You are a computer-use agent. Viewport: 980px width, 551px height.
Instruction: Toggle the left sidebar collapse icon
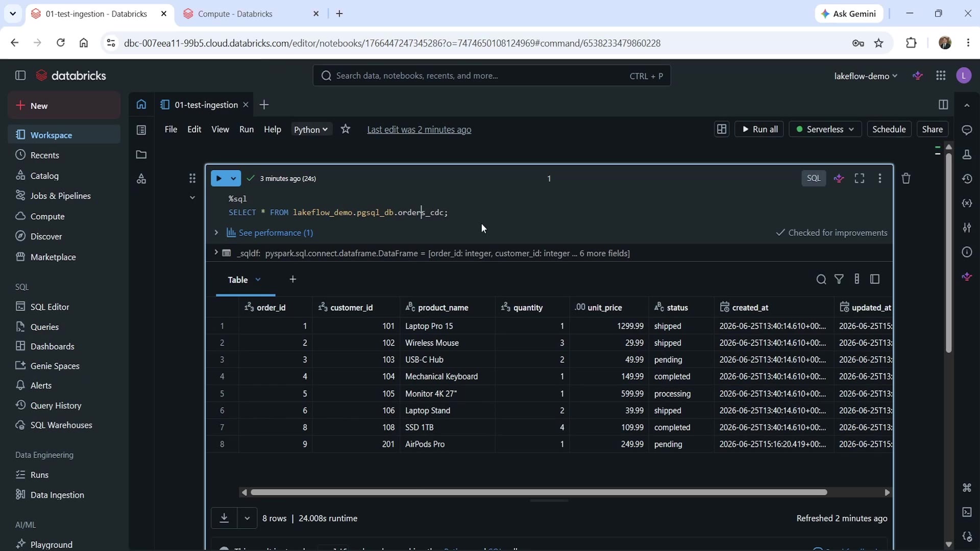pos(20,76)
